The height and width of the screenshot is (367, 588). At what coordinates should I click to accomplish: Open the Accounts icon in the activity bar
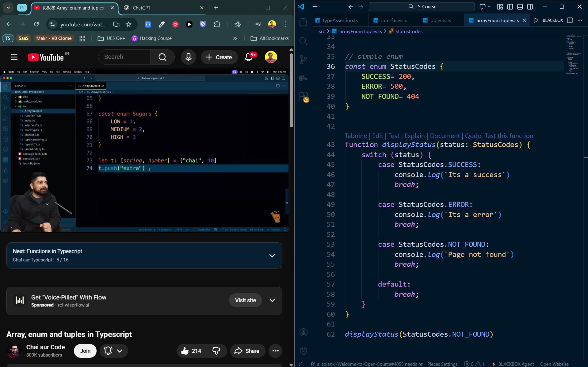point(304,332)
